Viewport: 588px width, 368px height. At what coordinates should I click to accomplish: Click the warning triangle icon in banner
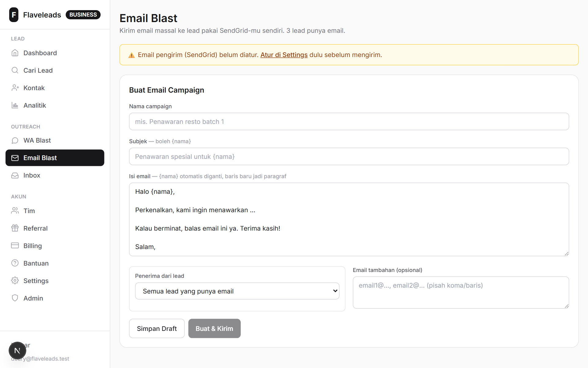pos(132,55)
